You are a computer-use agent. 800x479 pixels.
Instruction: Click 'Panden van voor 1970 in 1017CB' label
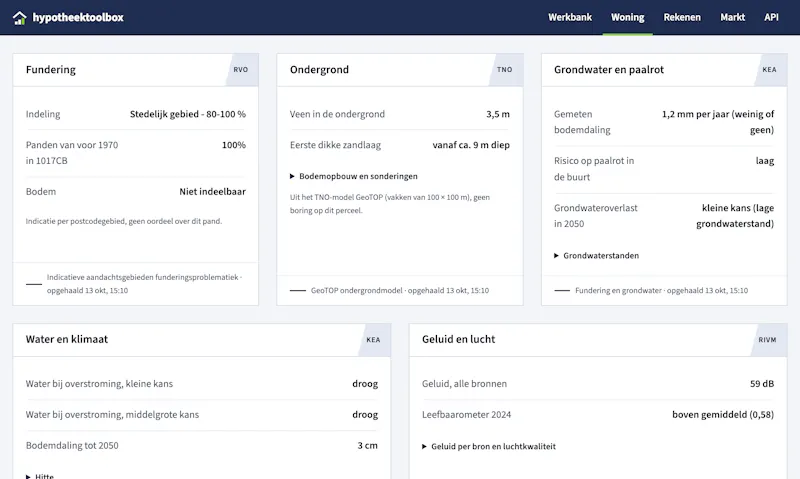click(72, 153)
